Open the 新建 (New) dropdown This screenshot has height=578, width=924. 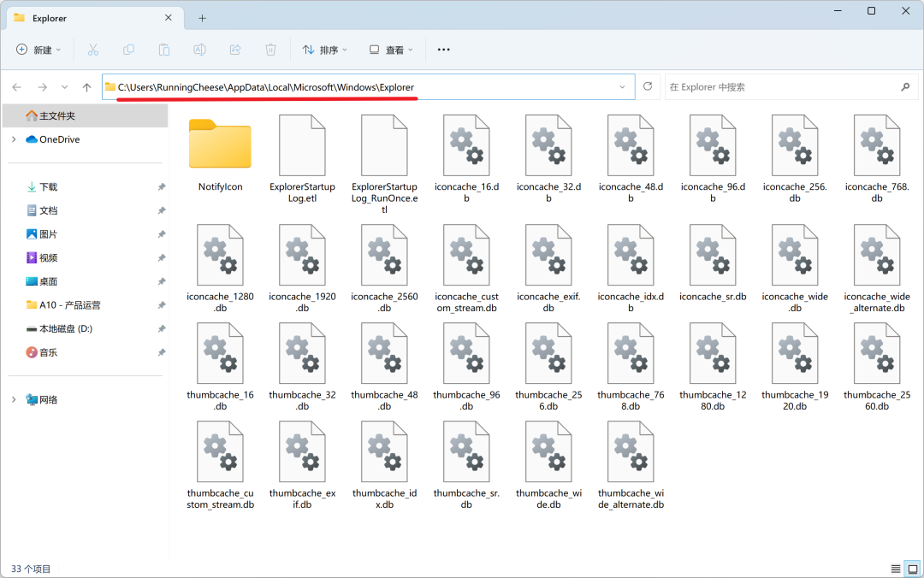38,50
